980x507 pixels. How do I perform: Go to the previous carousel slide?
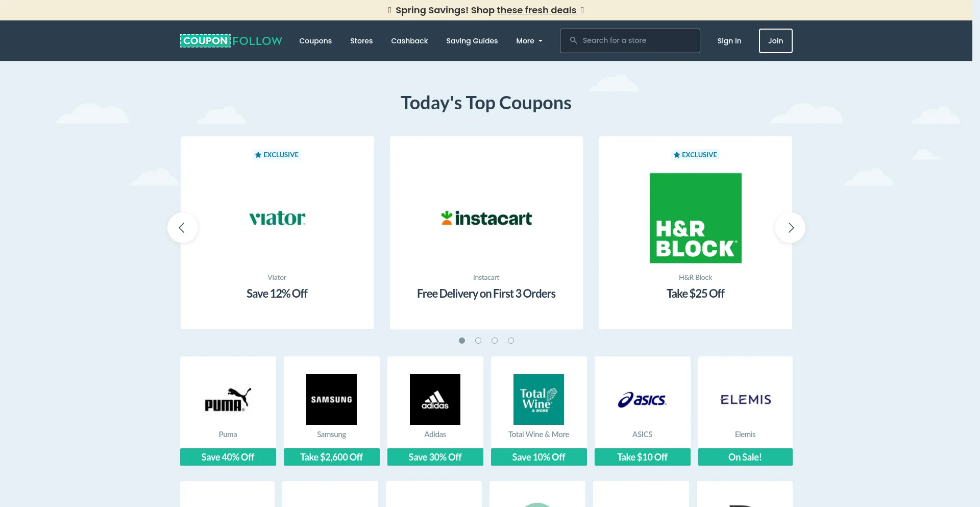click(182, 228)
